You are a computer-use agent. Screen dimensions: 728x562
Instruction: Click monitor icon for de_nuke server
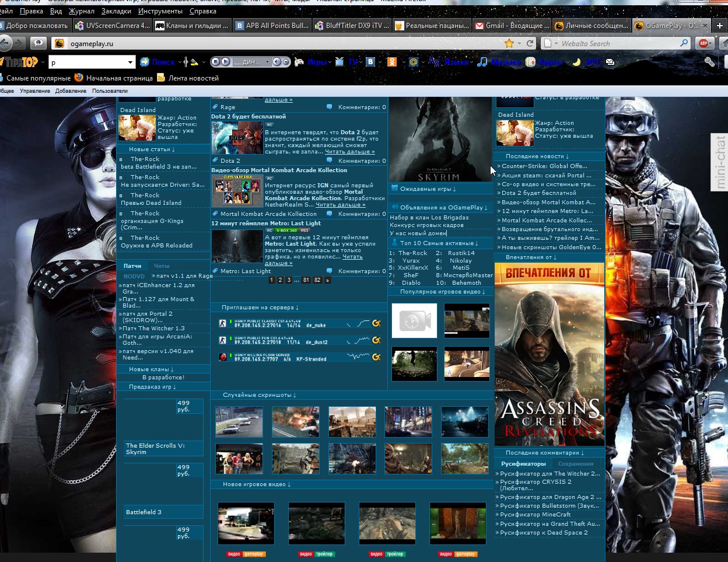pyautogui.click(x=376, y=323)
